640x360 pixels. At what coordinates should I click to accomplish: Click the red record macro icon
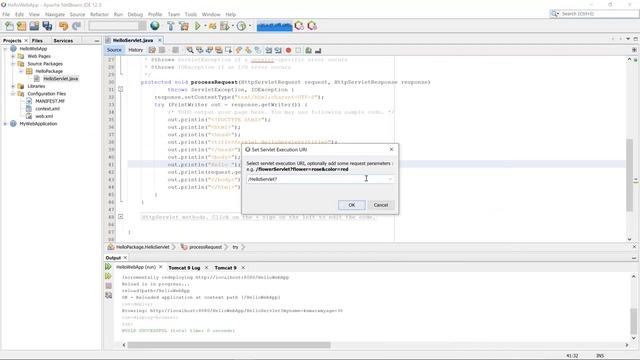tap(289, 50)
